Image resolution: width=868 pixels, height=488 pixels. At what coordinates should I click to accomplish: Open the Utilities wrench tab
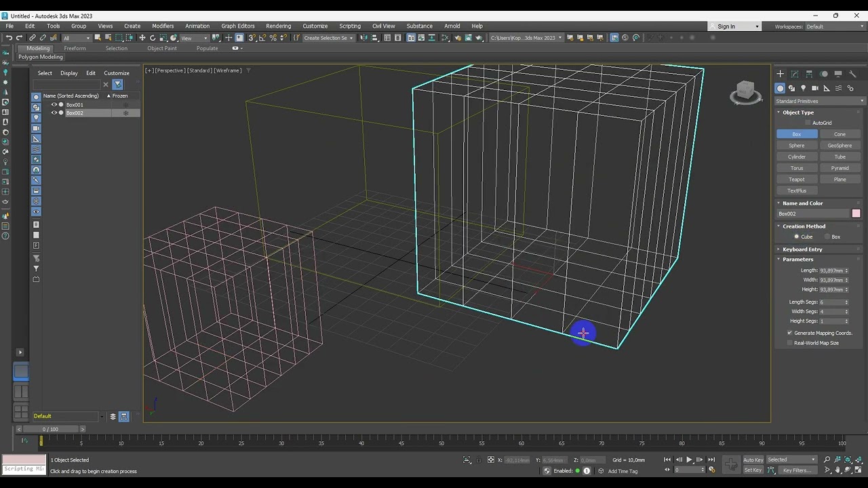coord(852,74)
